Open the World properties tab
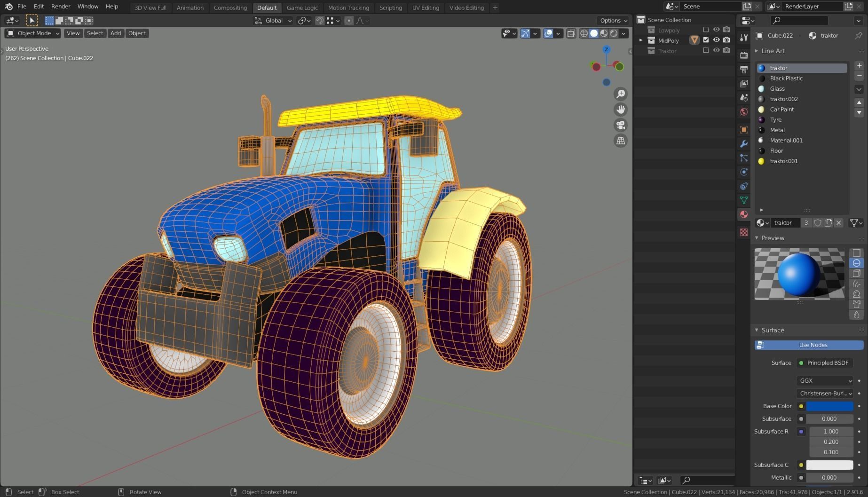The height and width of the screenshot is (497, 868). coord(744,111)
